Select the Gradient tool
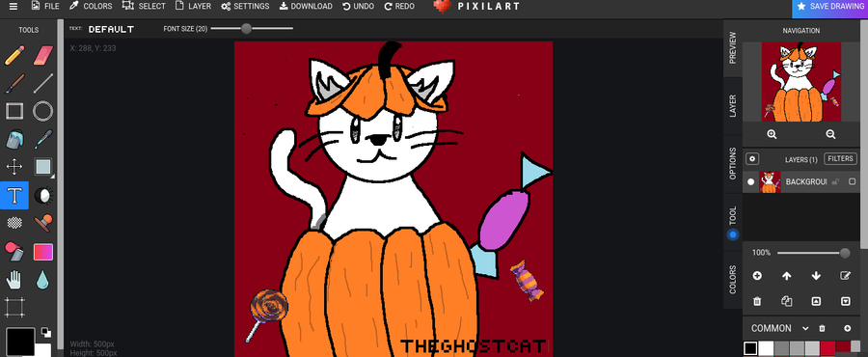Image resolution: width=868 pixels, height=357 pixels. tap(43, 252)
